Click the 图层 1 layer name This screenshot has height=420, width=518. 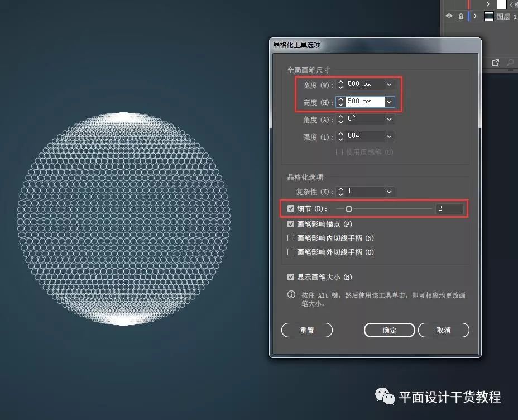[x=506, y=17]
